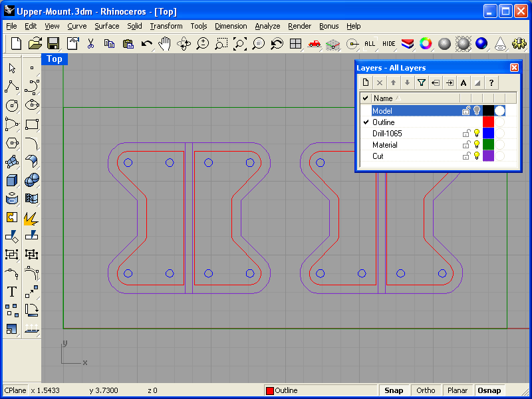Click the new layer icon in Layers panel
Screen dimensions: 532x399
point(365,82)
